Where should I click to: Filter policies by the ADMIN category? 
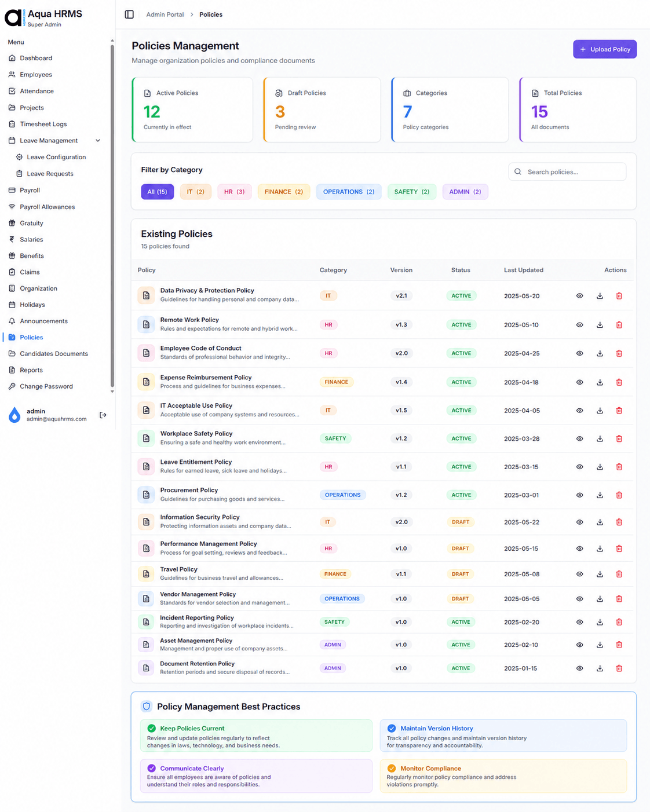tap(465, 192)
